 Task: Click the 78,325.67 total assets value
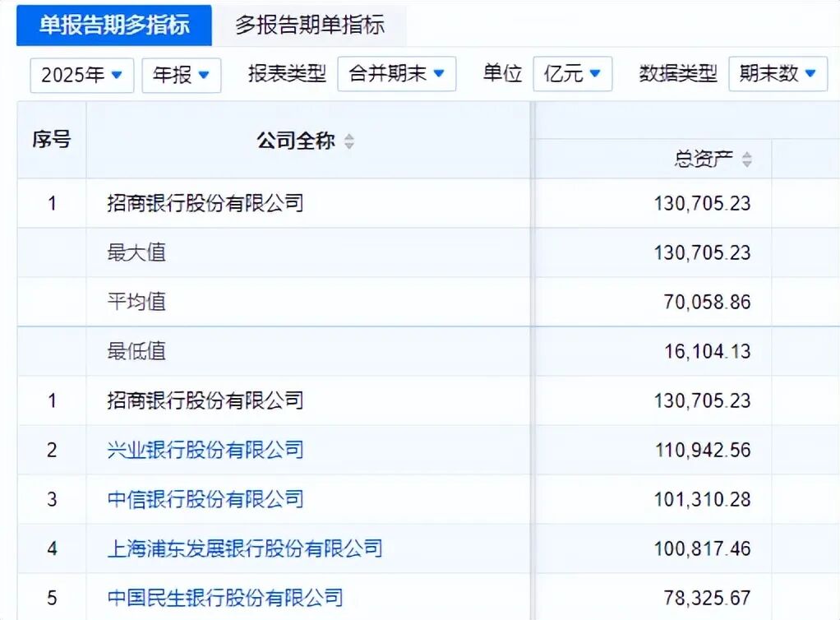coord(707,598)
